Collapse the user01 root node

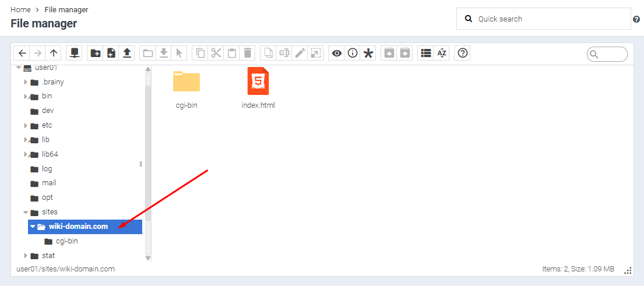(x=19, y=67)
